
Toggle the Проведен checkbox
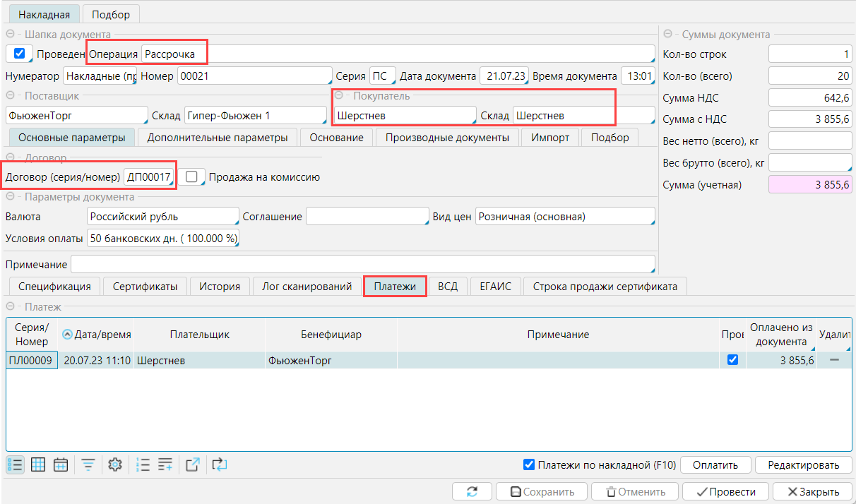coord(19,54)
